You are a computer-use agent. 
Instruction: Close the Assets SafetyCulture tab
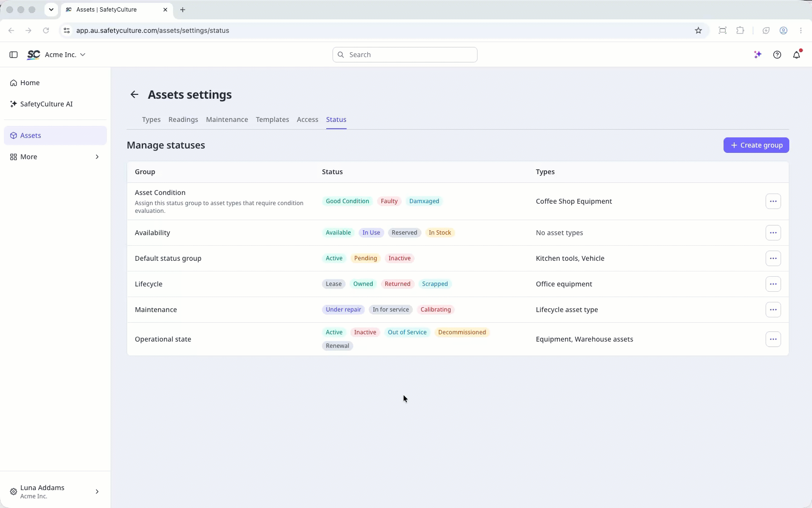point(165,10)
